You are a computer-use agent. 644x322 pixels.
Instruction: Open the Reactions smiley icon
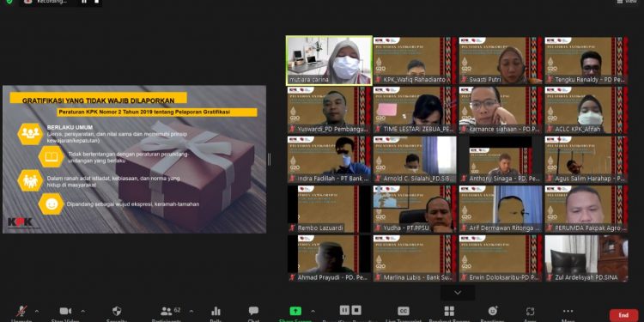(x=493, y=311)
